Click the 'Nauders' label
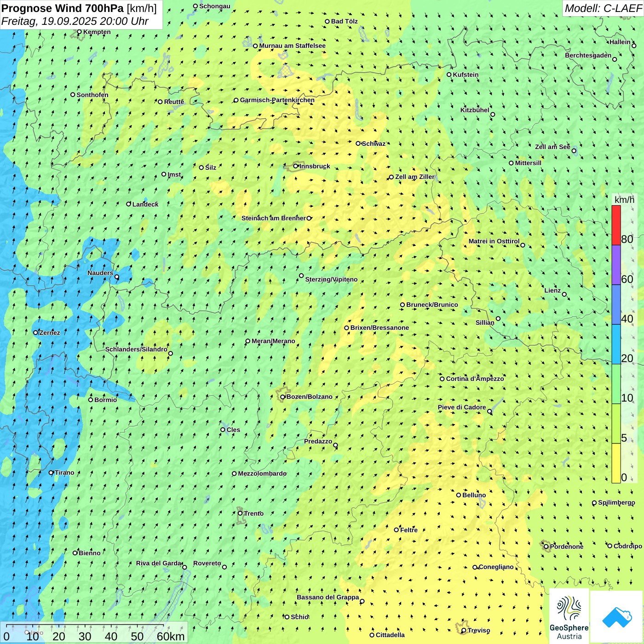This screenshot has height=644, width=644. (100, 273)
